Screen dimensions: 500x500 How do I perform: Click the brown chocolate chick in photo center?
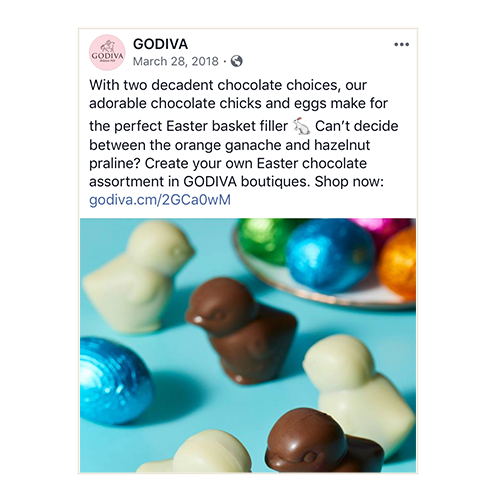pyautogui.click(x=242, y=330)
